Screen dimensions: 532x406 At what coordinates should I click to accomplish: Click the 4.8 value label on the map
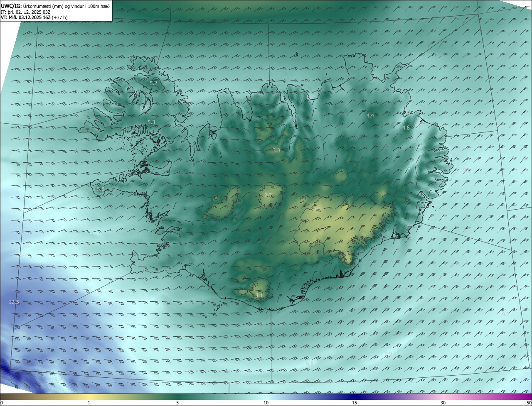click(x=406, y=127)
